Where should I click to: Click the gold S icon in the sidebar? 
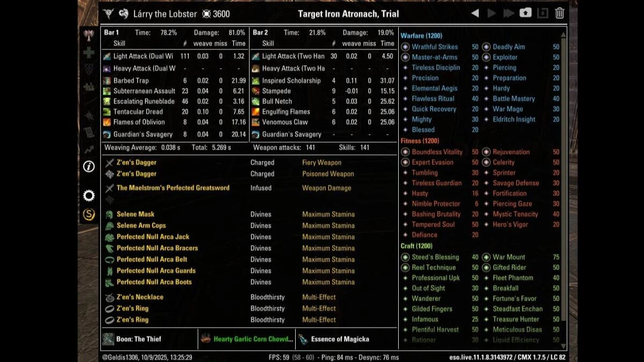click(89, 215)
